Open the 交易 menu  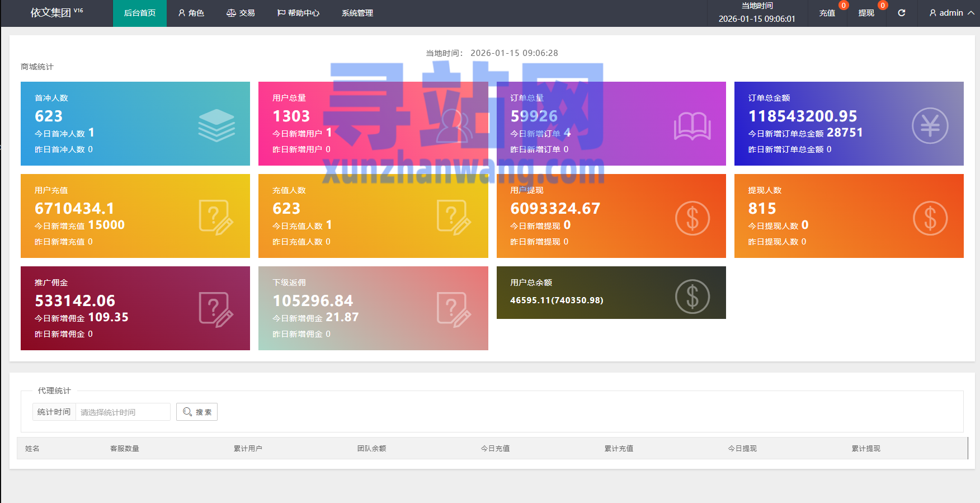click(x=241, y=13)
